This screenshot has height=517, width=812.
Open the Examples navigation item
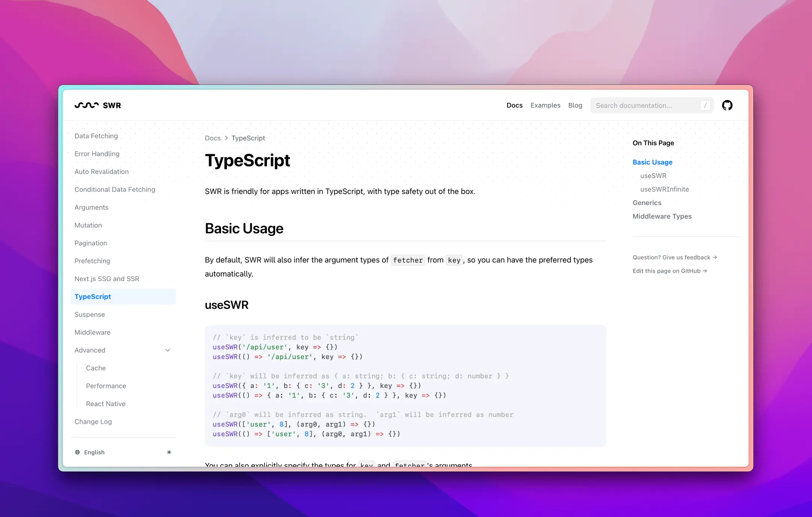[545, 105]
